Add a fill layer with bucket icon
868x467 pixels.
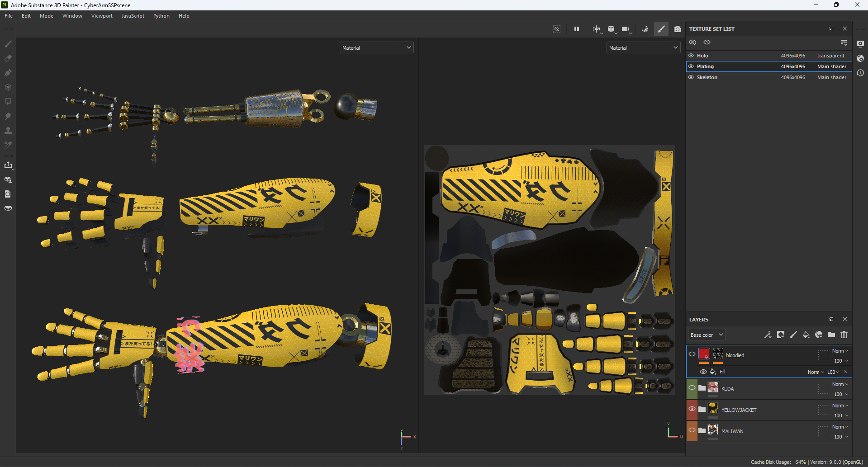[806, 335]
